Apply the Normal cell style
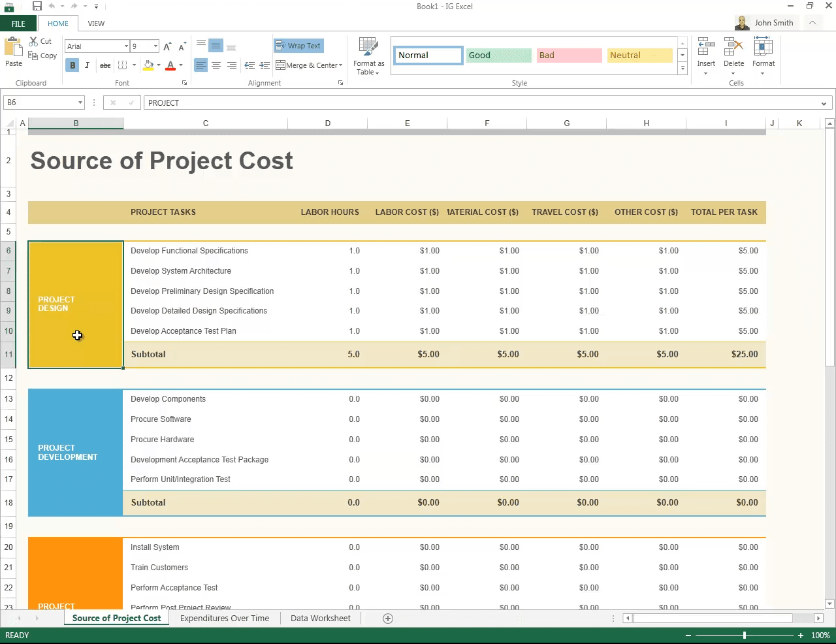This screenshot has height=644, width=836. 428,56
